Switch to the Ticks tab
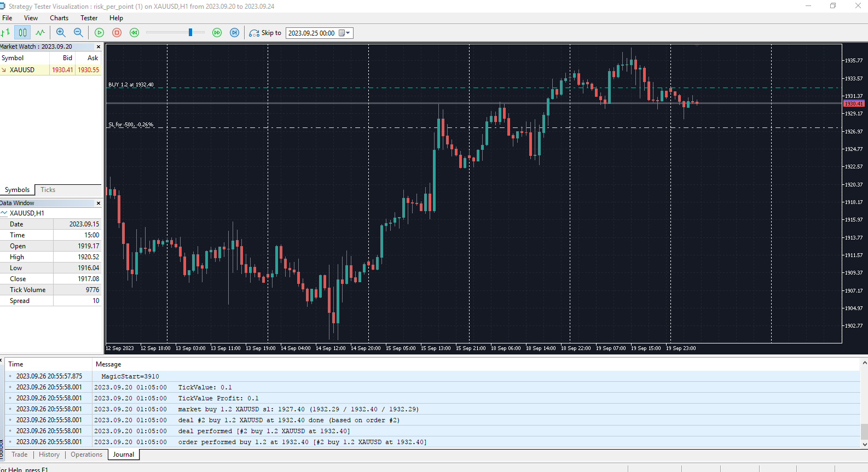This screenshot has width=868, height=472. (x=48, y=190)
